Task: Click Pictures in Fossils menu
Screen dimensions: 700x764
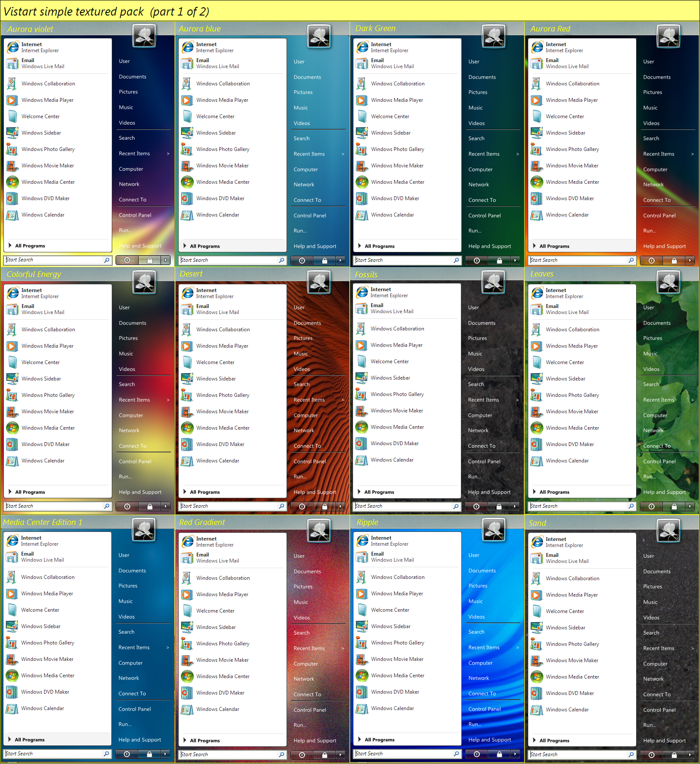Action: tap(477, 338)
